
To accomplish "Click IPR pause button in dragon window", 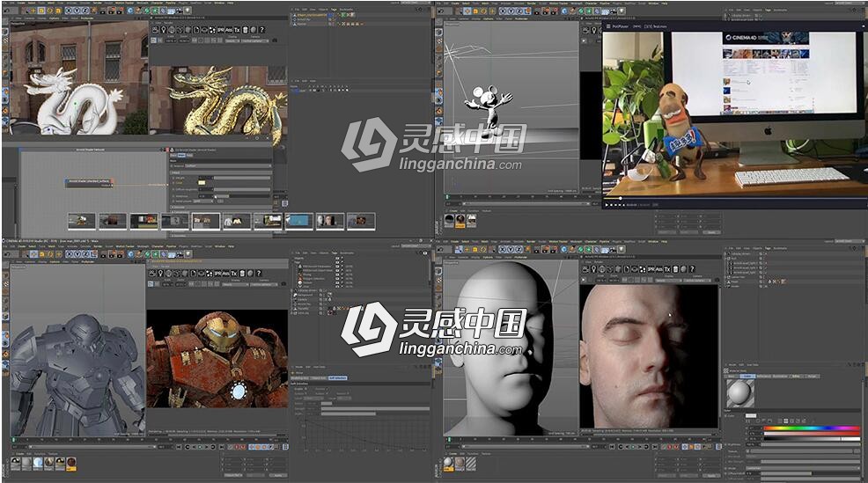I will pyautogui.click(x=160, y=40).
